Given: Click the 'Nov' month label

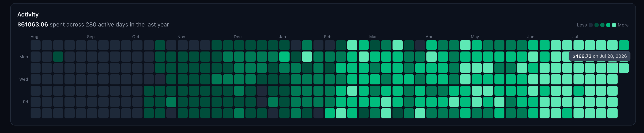Looking at the screenshot, I should 181,37.
